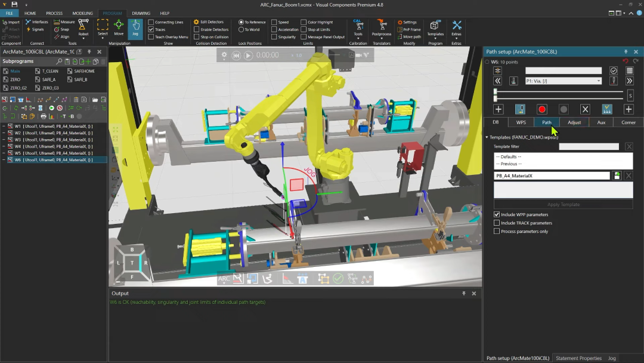This screenshot has height=363, width=644.
Task: Click the ARC button in bottom viewport toolbar
Action: (224, 279)
